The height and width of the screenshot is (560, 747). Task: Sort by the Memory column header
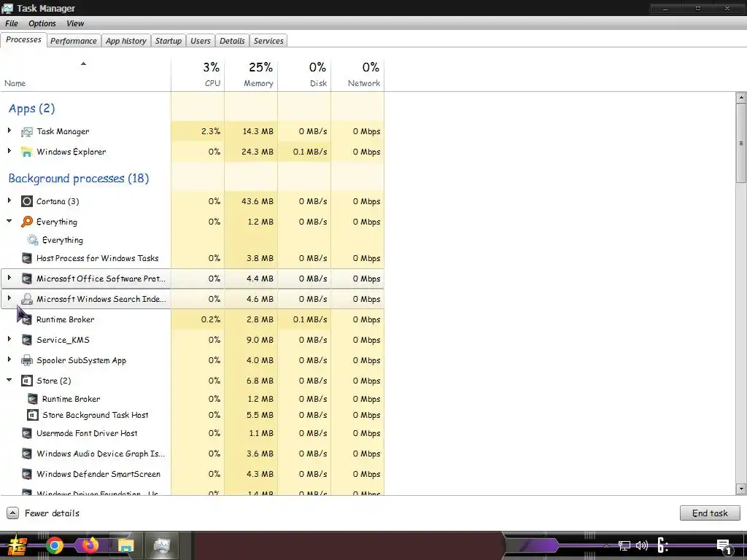[x=251, y=74]
